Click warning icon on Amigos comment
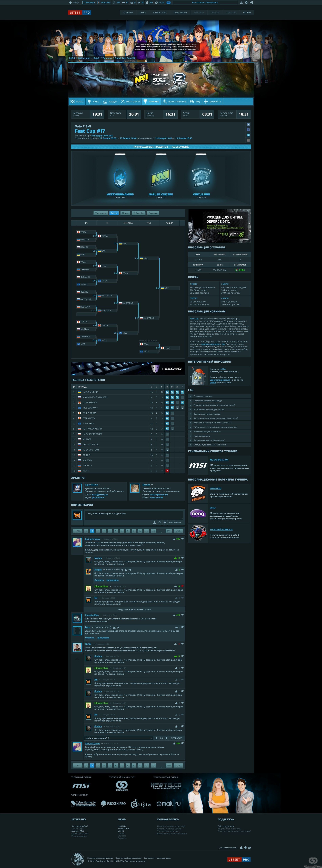This screenshot has height=868, width=322. pos(126,570)
